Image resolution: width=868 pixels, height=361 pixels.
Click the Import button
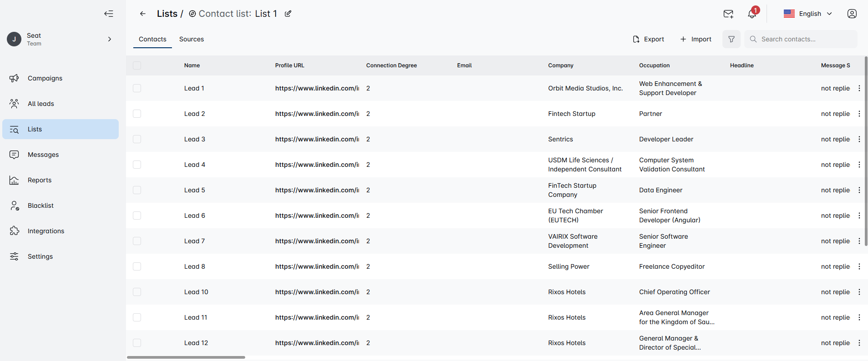click(x=696, y=39)
